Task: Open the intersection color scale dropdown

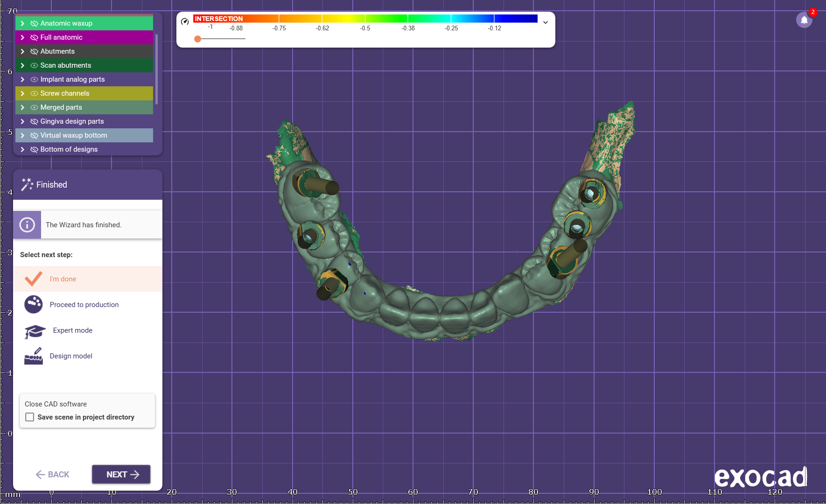Action: (x=545, y=22)
